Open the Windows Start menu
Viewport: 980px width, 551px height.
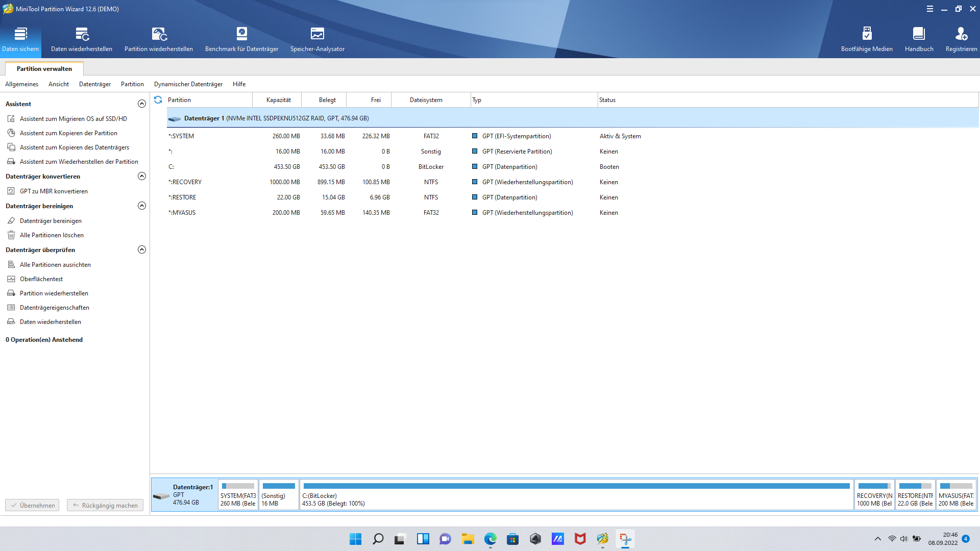coord(355,539)
